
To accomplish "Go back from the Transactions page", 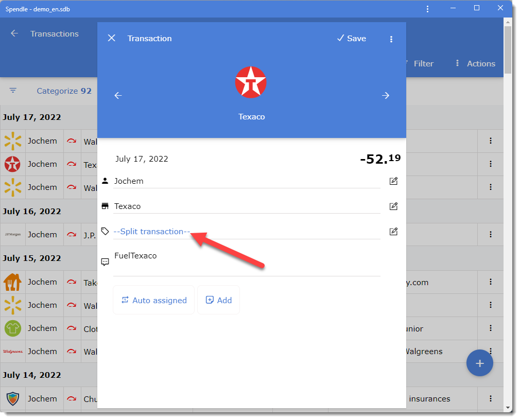I will click(x=14, y=33).
